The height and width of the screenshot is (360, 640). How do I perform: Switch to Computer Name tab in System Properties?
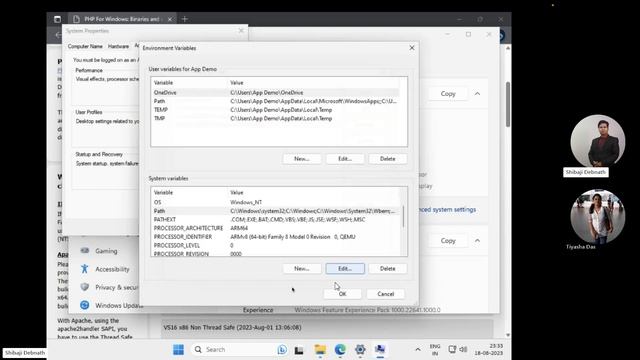coord(85,47)
